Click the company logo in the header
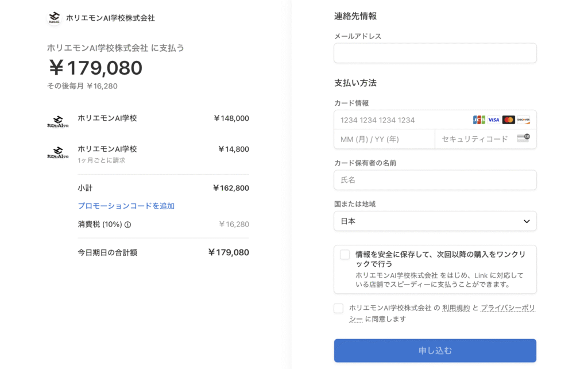This screenshot has width=588, height=369. (x=55, y=17)
